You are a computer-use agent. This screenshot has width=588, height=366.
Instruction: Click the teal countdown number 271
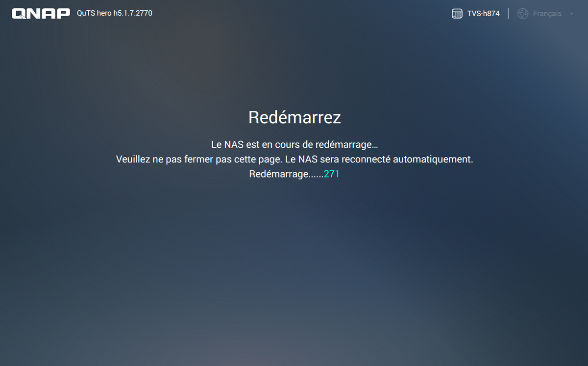click(x=332, y=174)
